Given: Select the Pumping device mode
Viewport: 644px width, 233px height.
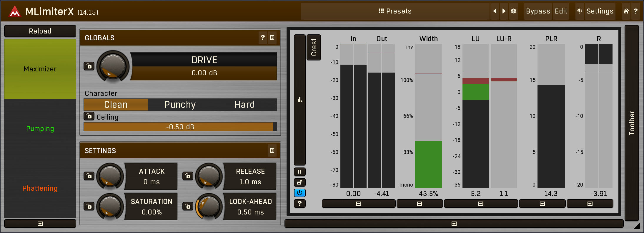Looking at the screenshot, I should (40, 129).
